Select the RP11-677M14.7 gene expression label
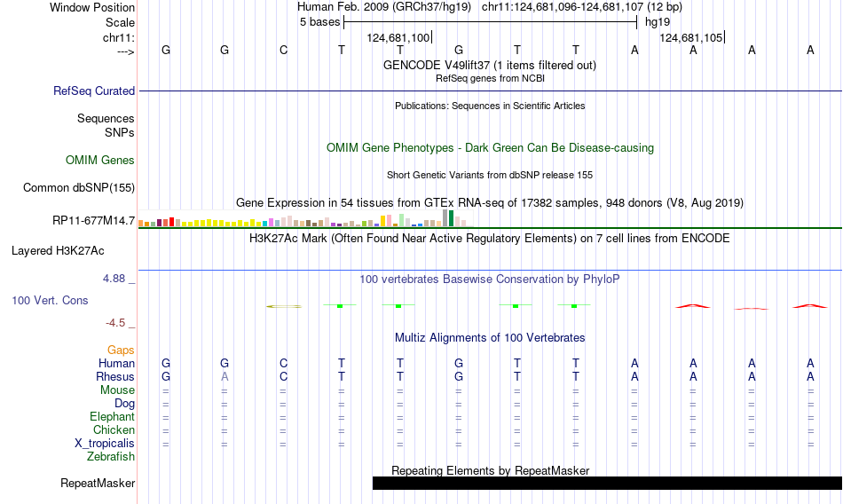The height and width of the screenshot is (504, 843). point(93,221)
